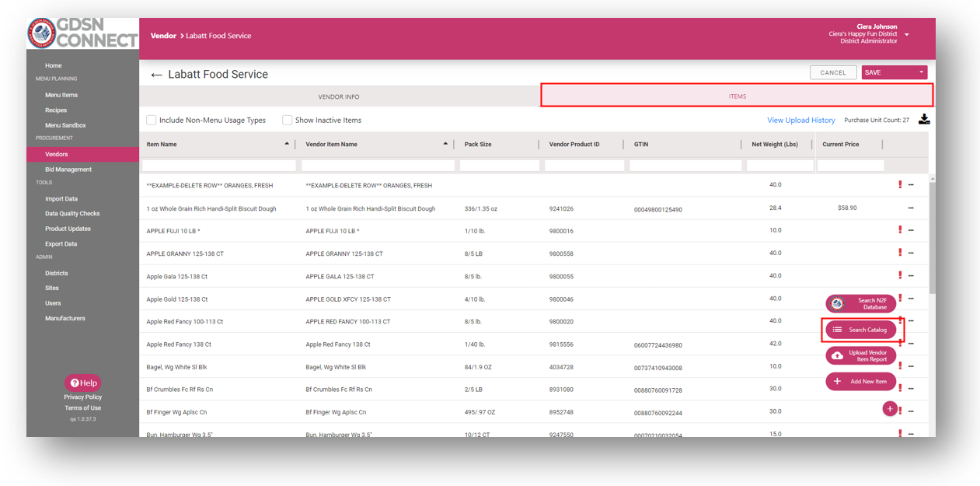
Task: Click the items table vertical scrollbar
Action: tap(932, 237)
